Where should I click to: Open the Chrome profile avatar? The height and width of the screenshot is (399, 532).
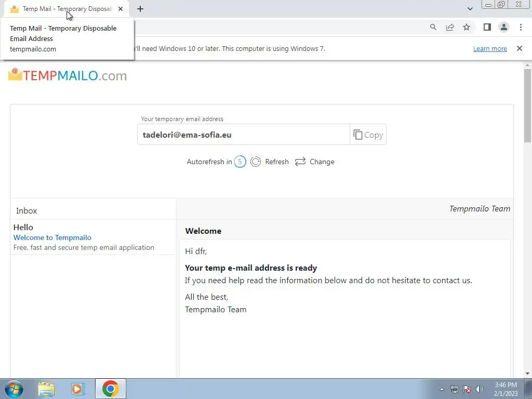tap(504, 27)
